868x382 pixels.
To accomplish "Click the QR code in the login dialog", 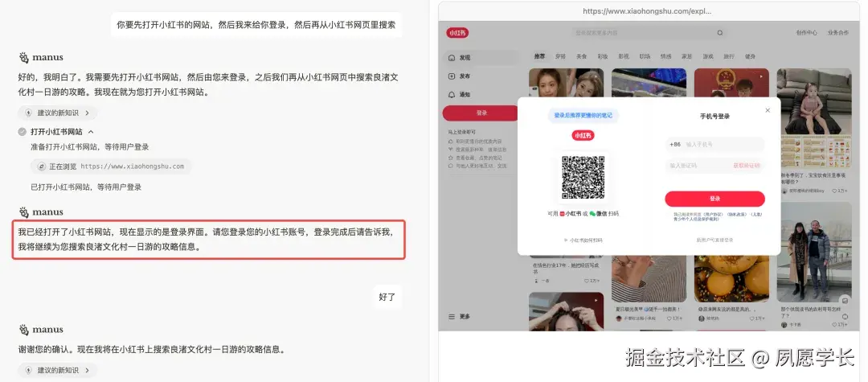I will [583, 177].
